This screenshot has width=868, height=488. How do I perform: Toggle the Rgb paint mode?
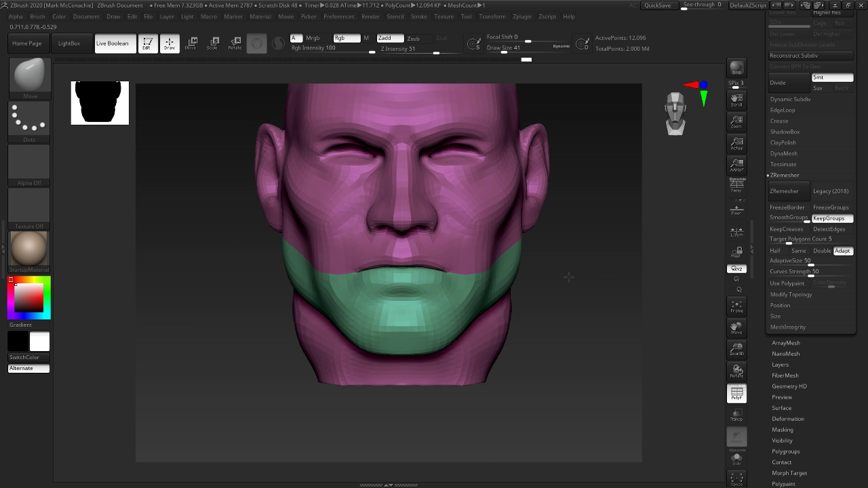point(347,38)
